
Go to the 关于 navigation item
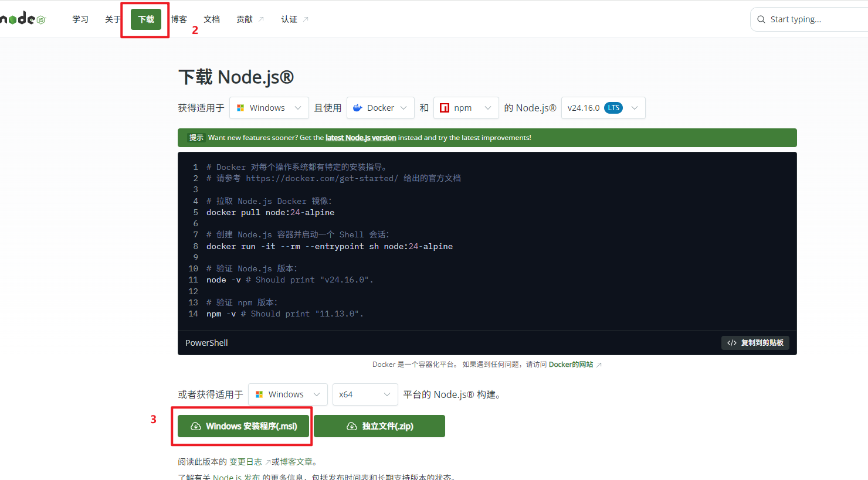[x=113, y=19]
